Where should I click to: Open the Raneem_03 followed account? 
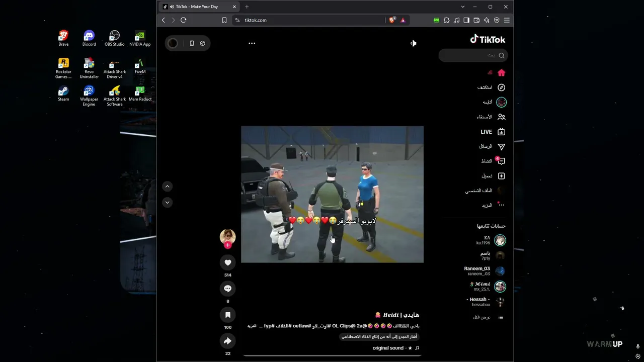[x=485, y=271]
